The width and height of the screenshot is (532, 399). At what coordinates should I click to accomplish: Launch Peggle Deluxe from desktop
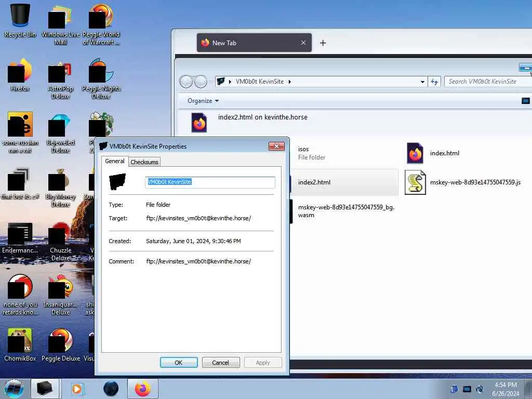pyautogui.click(x=60, y=345)
